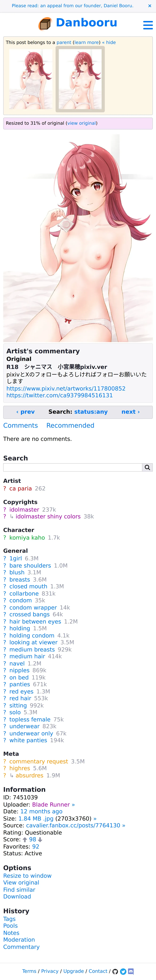Switch to the Recommended tab

[70, 425]
